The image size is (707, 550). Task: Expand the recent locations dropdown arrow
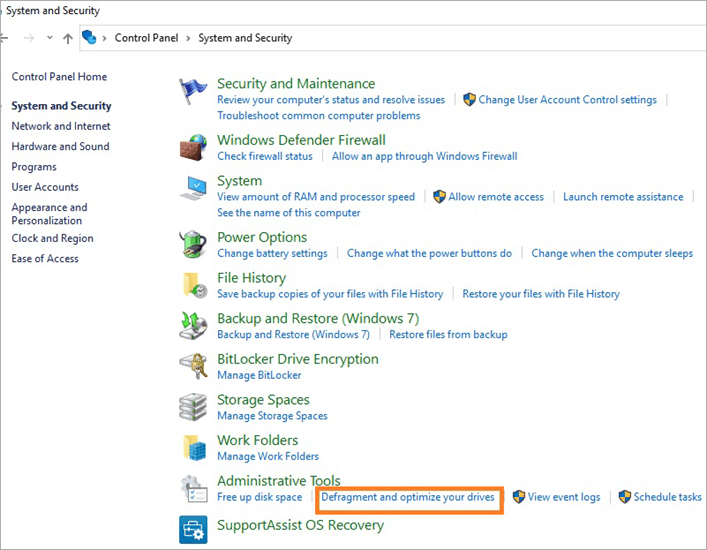tap(50, 38)
